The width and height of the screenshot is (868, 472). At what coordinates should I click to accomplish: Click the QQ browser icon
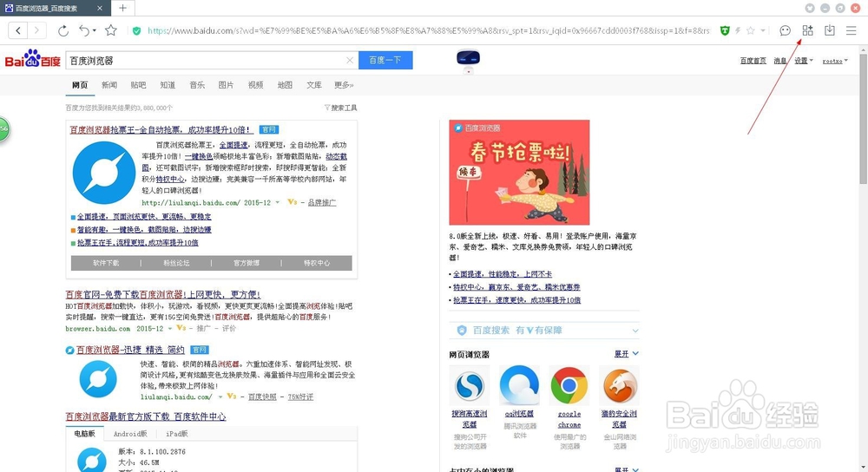(519, 384)
